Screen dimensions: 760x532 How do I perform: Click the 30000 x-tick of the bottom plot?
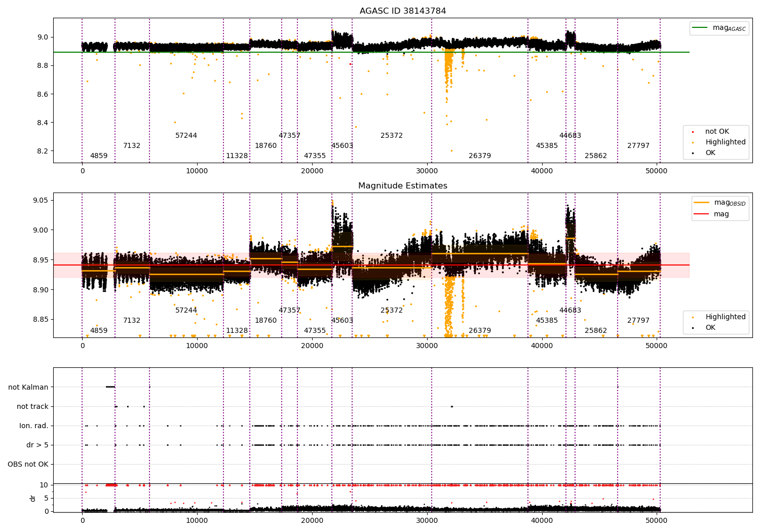click(427, 520)
